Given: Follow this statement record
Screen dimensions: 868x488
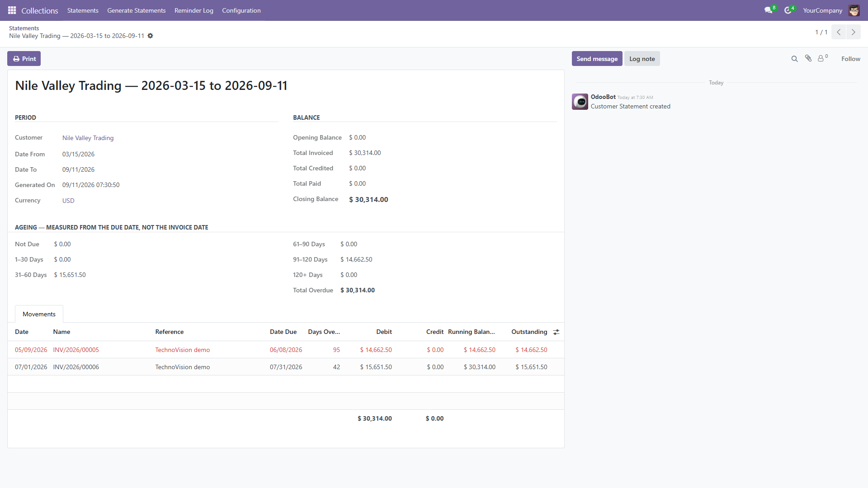Looking at the screenshot, I should click(850, 59).
